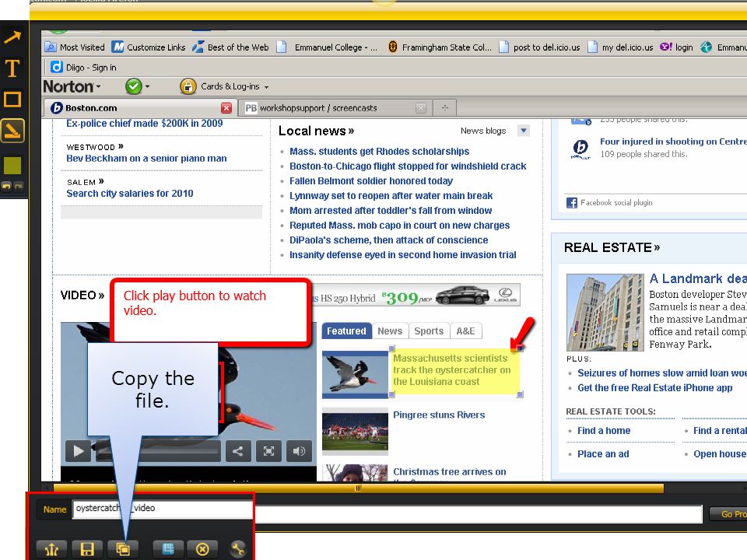747x560 pixels.
Task: Click the redo arrow button
Action: [x=18, y=186]
